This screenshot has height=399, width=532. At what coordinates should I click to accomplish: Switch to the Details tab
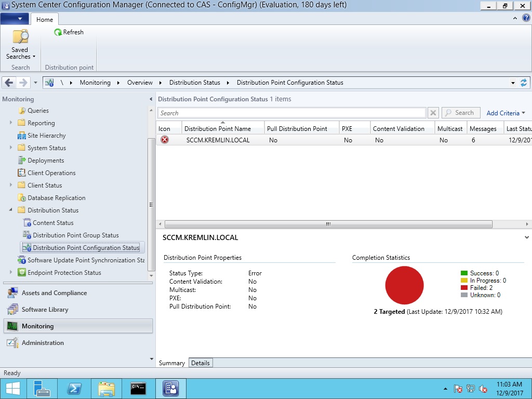201,363
